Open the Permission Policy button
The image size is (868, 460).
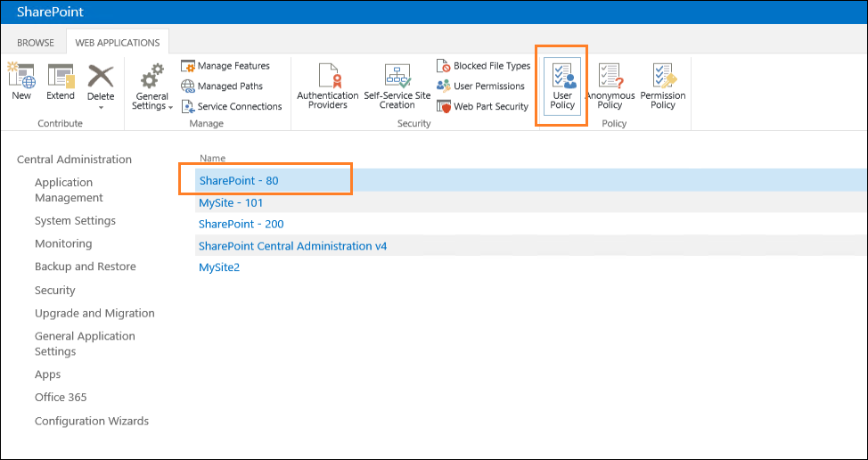coord(663,86)
